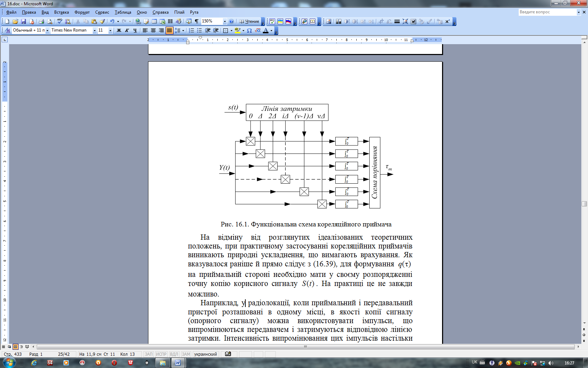Switch to Normal view button
This screenshot has height=368, width=588.
pos(3,347)
